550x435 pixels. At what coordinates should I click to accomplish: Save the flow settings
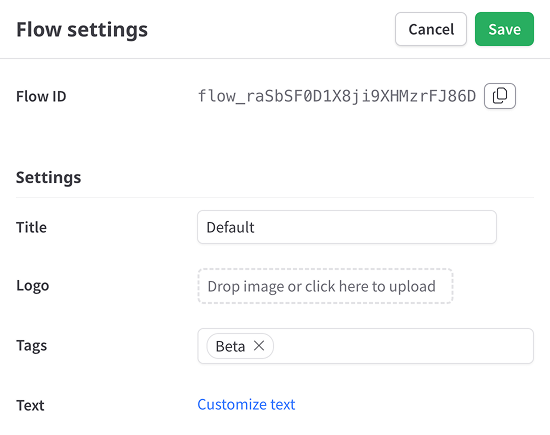pos(504,29)
